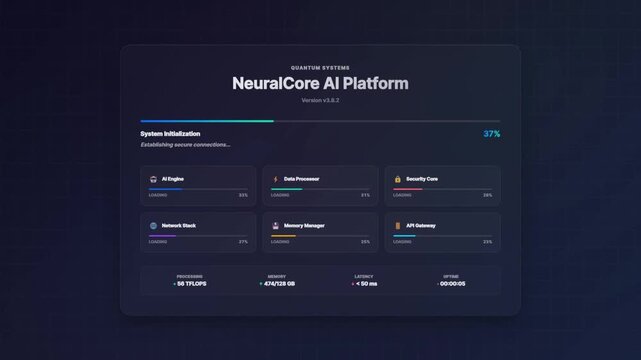
Task: Click the System Initialization heading
Action: coord(170,134)
